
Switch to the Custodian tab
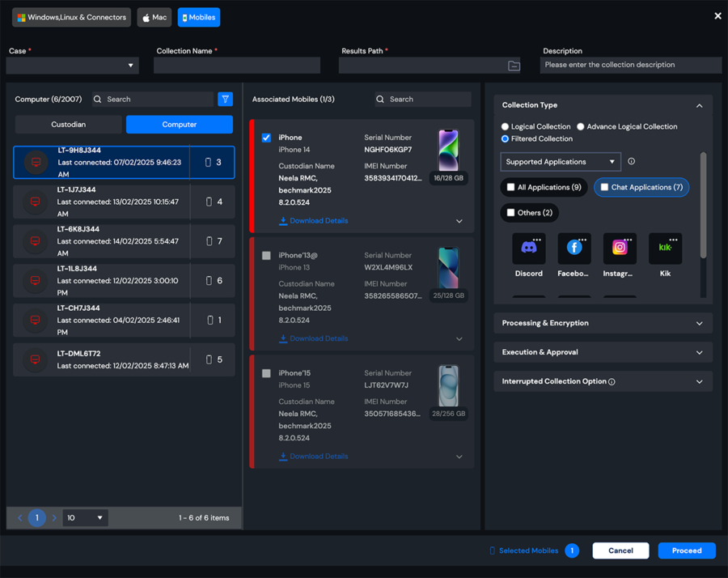coord(68,124)
